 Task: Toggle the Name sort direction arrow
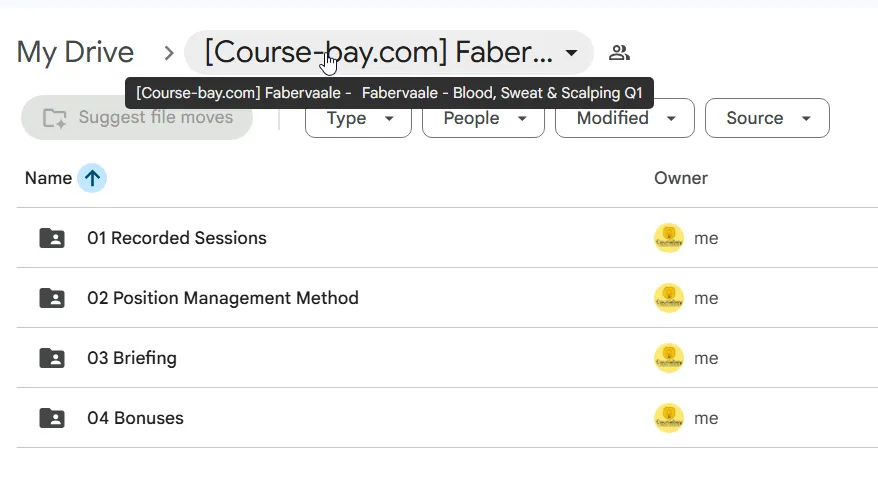tap(92, 178)
